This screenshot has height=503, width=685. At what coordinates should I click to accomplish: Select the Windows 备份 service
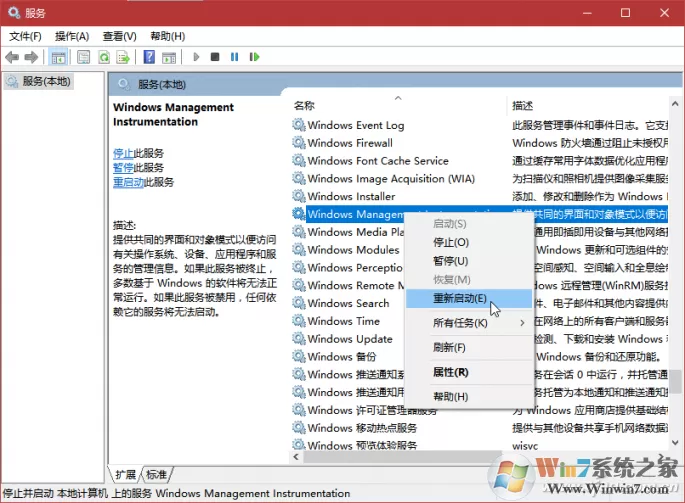342,357
